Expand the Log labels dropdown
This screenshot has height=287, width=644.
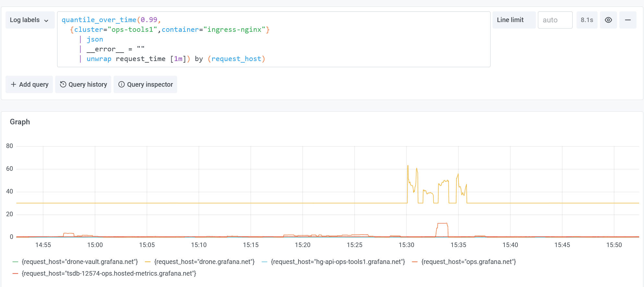[29, 20]
